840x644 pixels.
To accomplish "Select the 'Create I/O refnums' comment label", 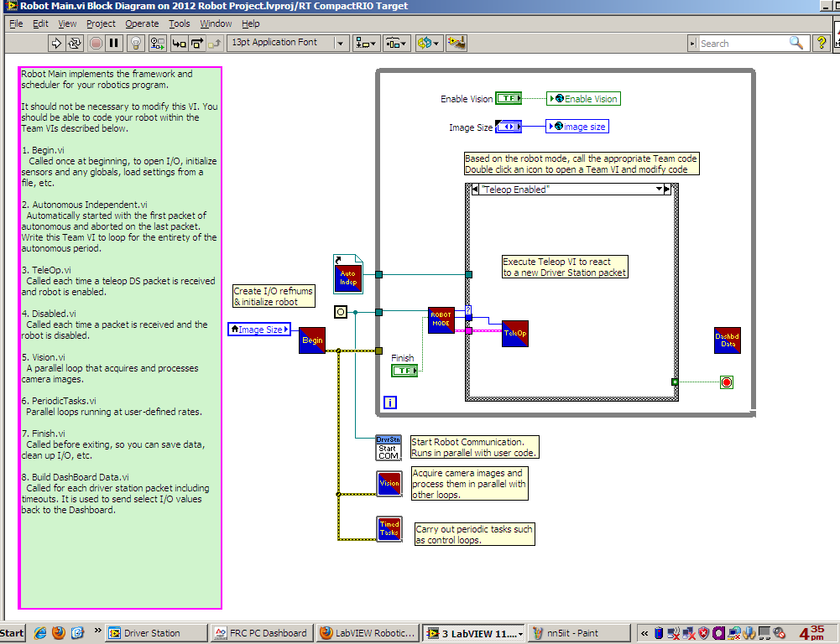I will click(x=274, y=296).
